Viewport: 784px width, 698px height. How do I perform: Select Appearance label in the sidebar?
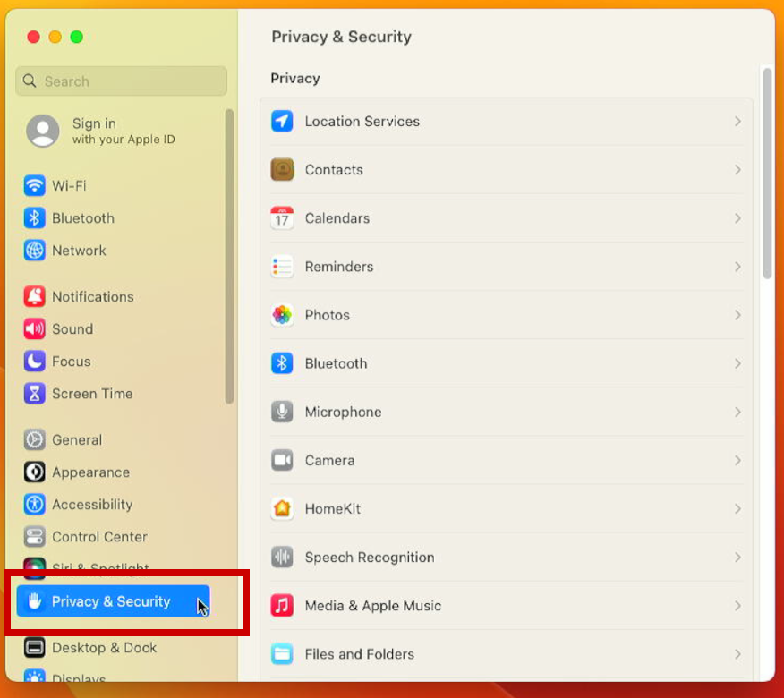click(x=91, y=472)
